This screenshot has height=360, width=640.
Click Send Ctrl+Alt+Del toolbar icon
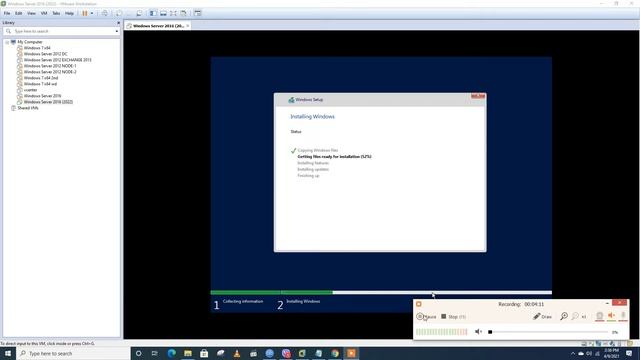click(x=105, y=13)
